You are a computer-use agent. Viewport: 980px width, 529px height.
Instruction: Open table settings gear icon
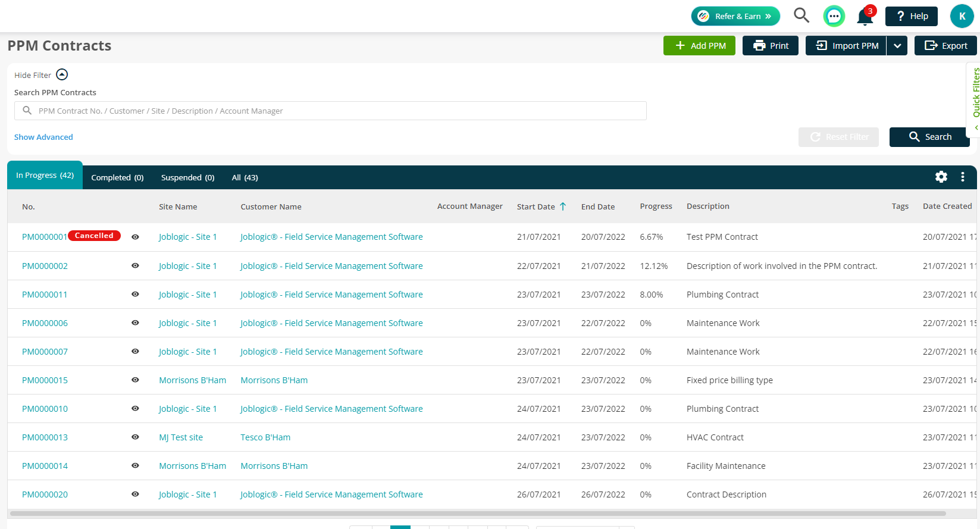click(x=941, y=177)
